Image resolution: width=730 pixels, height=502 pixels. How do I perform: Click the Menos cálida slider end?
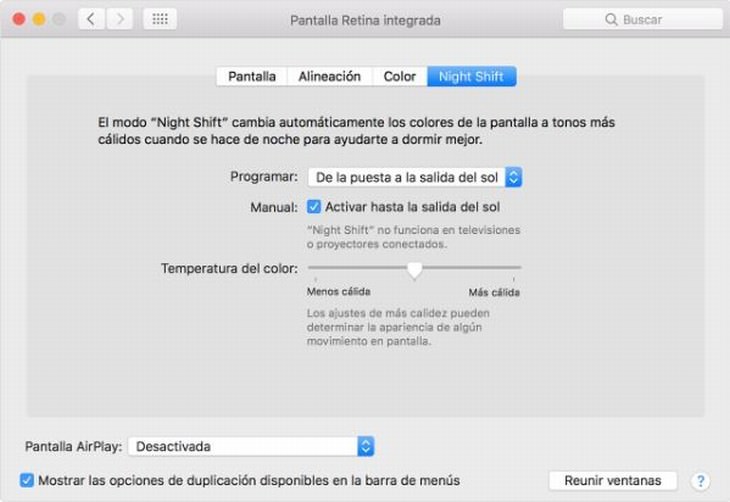pyautogui.click(x=310, y=268)
